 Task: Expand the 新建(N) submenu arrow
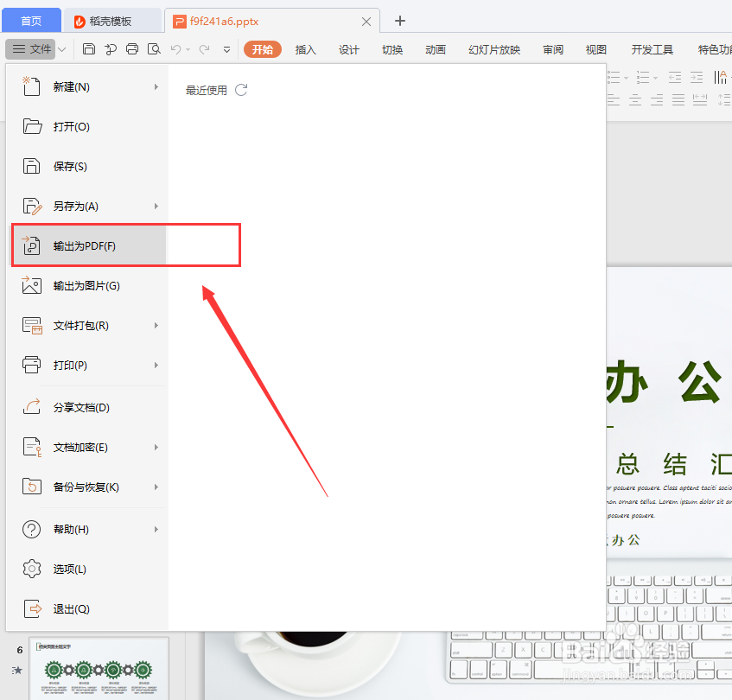click(x=156, y=86)
